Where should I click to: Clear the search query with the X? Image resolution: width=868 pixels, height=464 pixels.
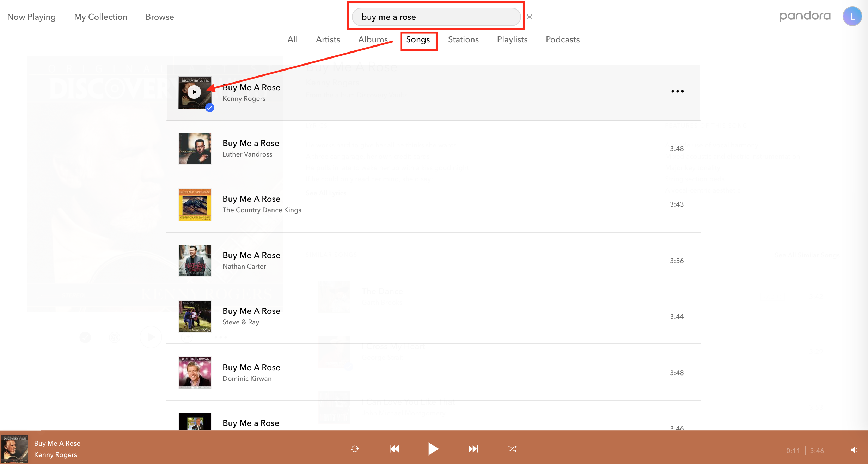(530, 17)
